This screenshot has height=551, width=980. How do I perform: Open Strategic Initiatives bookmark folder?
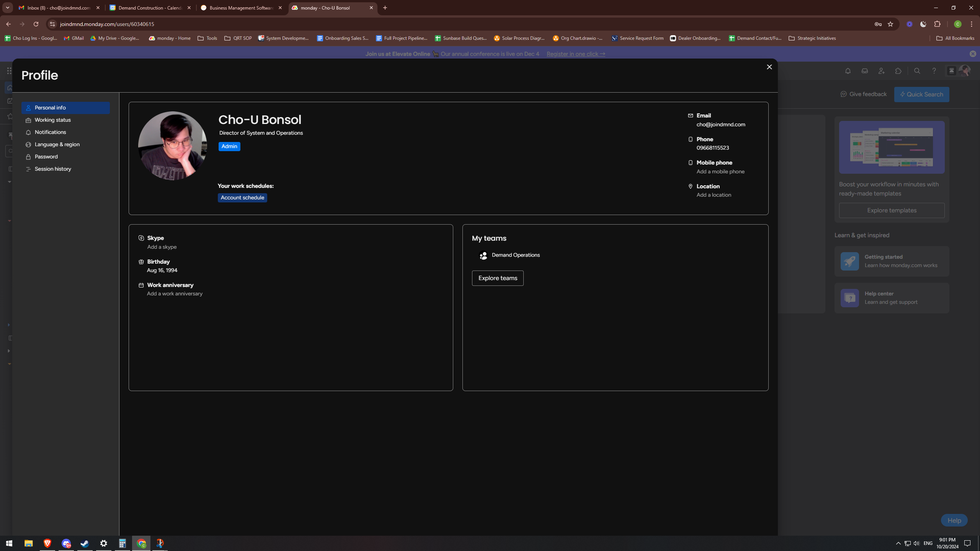coord(812,38)
